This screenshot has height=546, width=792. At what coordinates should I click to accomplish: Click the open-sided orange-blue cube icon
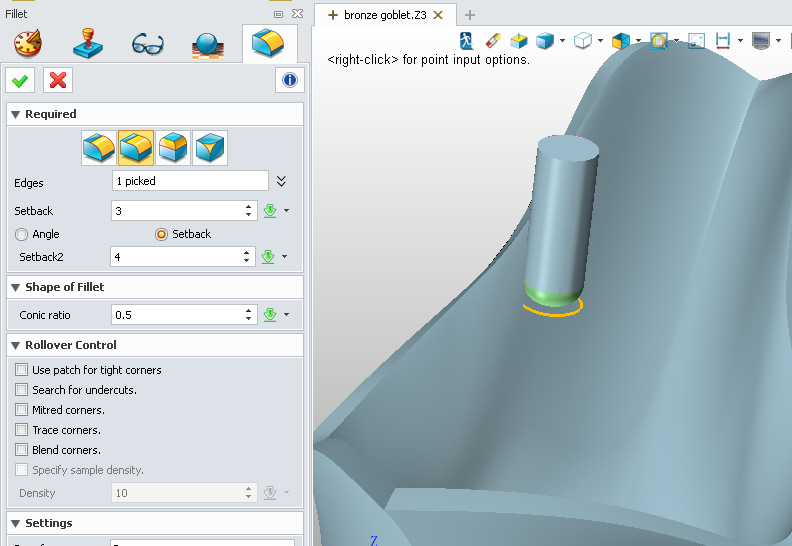[621, 40]
